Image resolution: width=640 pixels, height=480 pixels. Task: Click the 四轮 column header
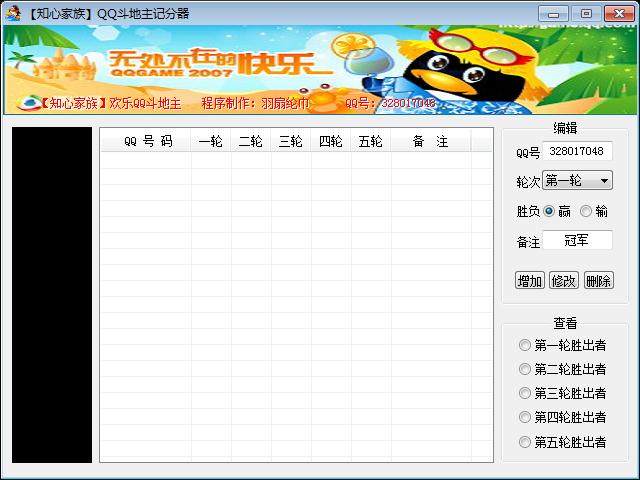[331, 141]
